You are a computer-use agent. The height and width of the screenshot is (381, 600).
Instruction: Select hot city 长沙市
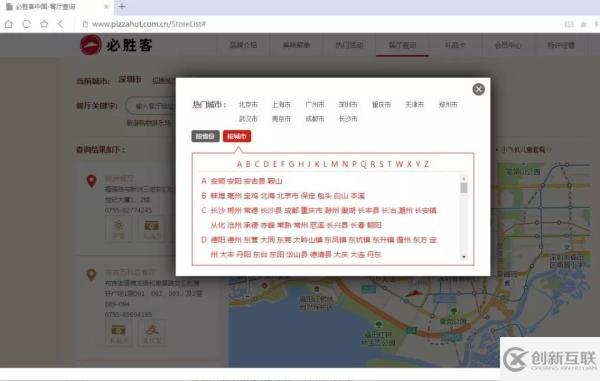coord(348,119)
